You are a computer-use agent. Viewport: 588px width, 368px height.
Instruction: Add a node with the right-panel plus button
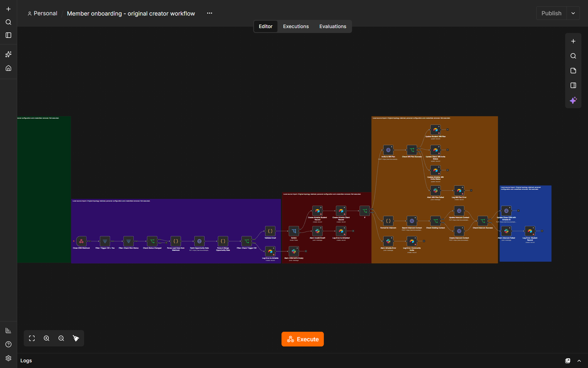(x=573, y=41)
